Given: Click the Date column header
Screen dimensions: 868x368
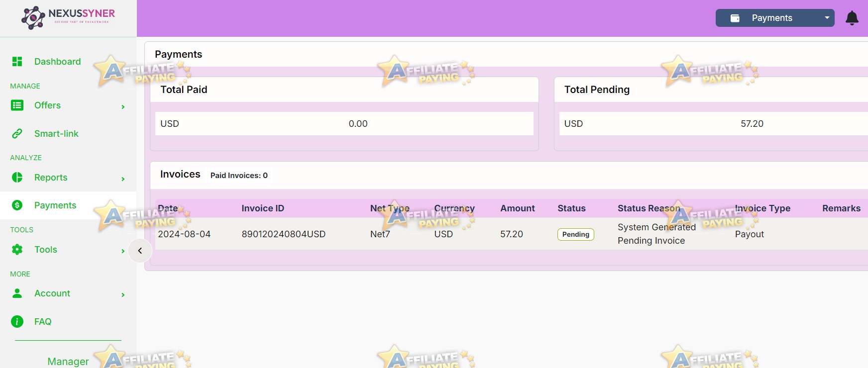Looking at the screenshot, I should point(168,208).
